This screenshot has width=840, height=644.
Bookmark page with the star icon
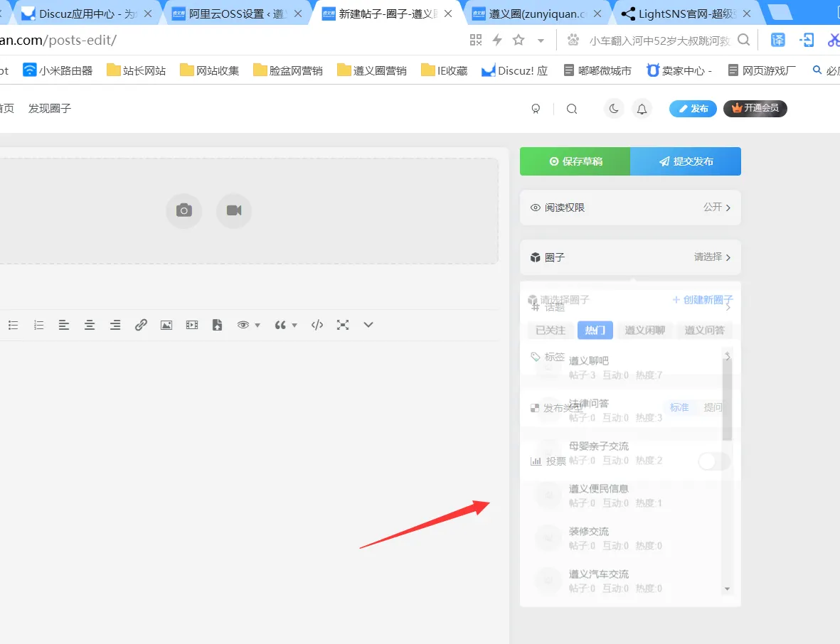[x=519, y=40]
